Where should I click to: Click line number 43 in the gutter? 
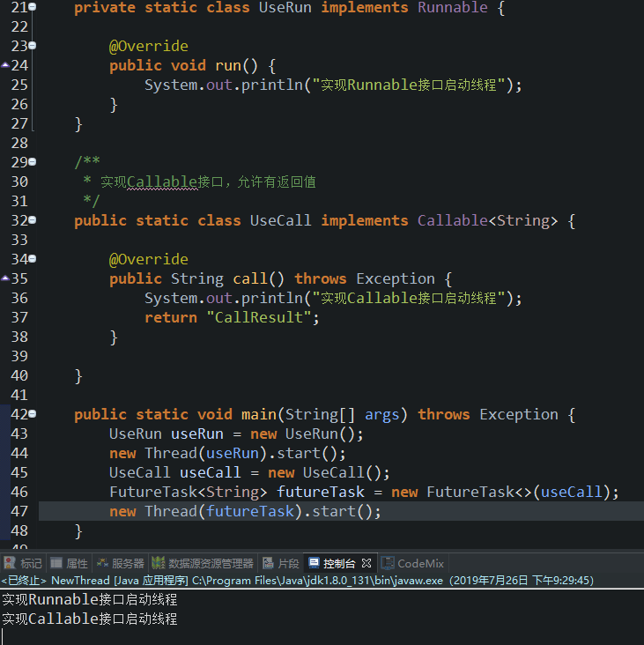point(19,434)
